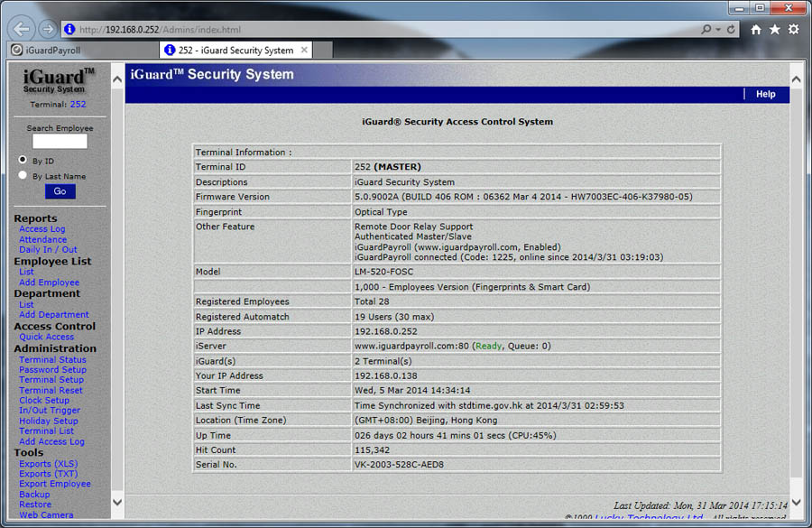Open Holiday Setup page

point(49,421)
